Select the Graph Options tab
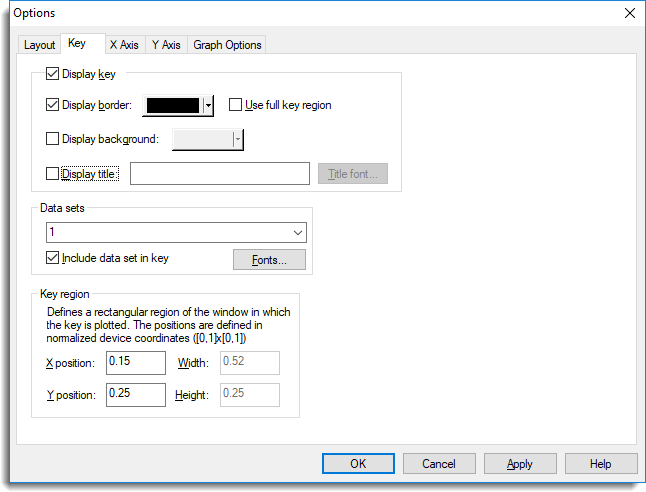This screenshot has height=492, width=646. tap(227, 45)
